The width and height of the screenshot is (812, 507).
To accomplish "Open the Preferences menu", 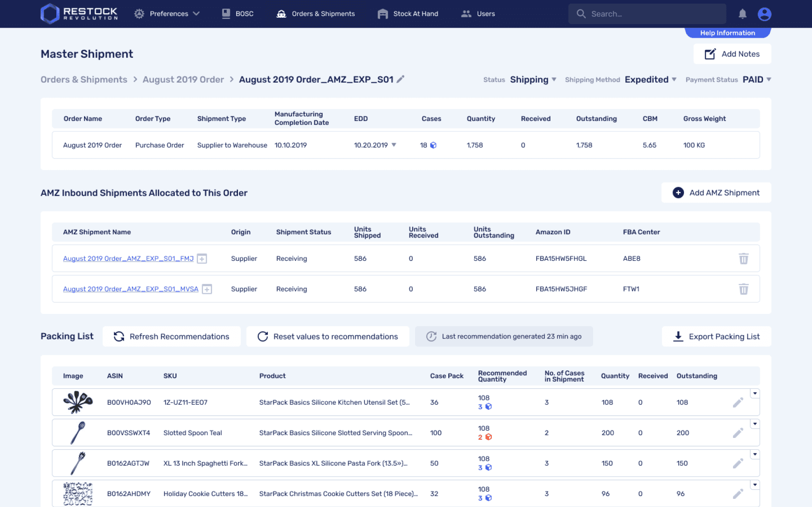I will [167, 14].
